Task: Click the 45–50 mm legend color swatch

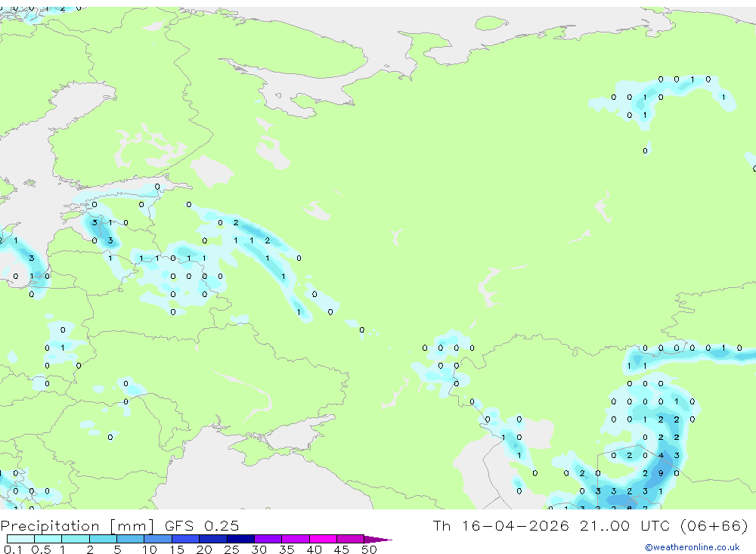Action: (x=351, y=539)
